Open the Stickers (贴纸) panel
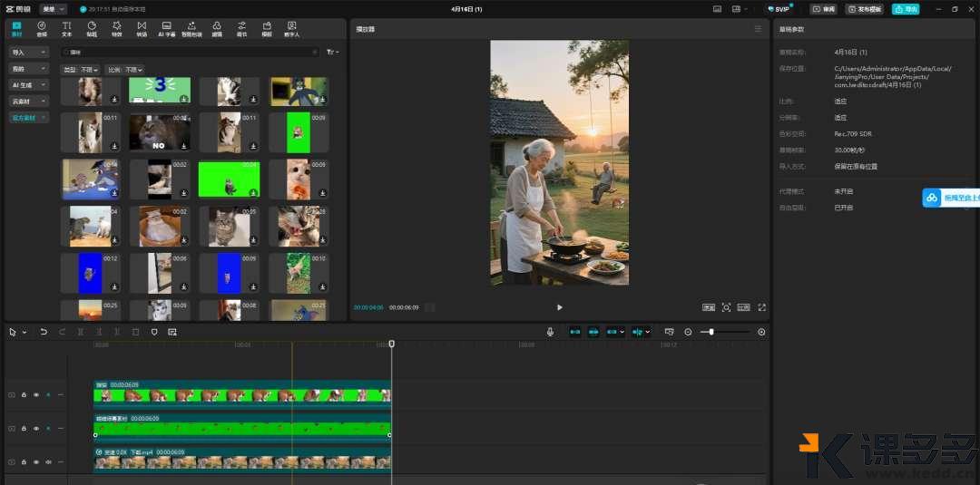Screen dimensions: 980x485 (x=92, y=28)
